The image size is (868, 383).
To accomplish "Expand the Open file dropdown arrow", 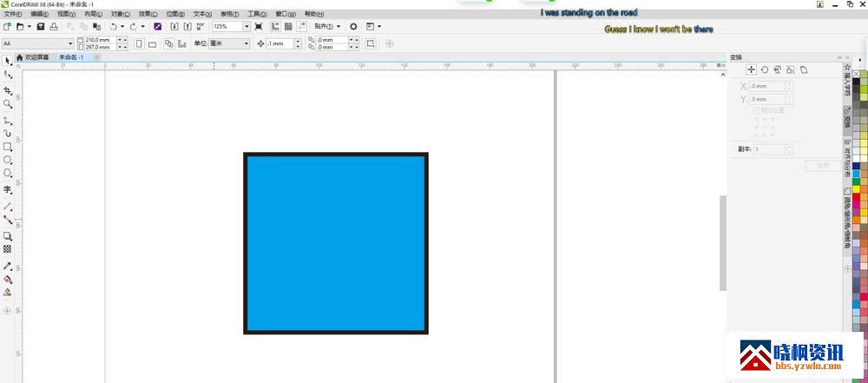I will [x=29, y=26].
